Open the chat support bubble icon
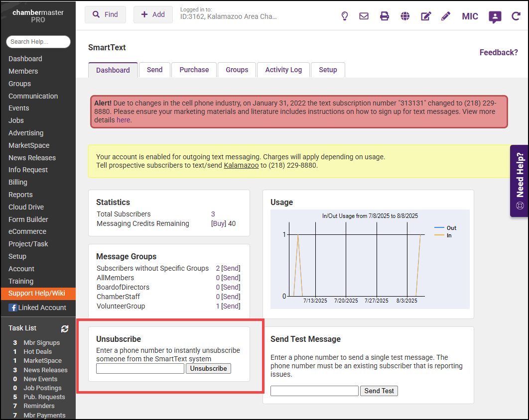The width and height of the screenshot is (529, 420). click(495, 17)
